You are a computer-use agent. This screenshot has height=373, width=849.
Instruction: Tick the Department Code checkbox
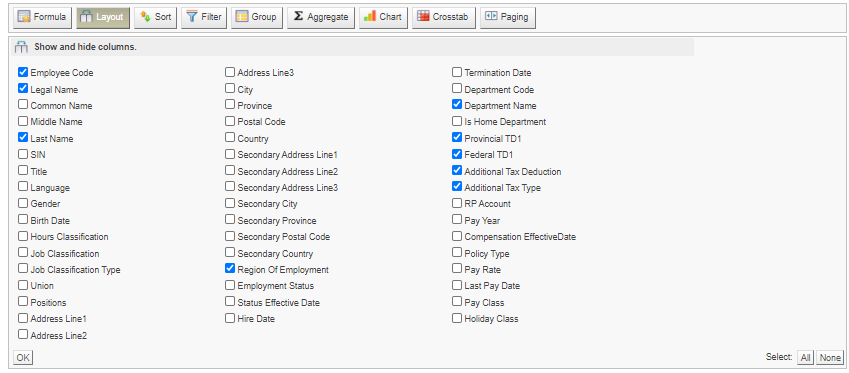(x=457, y=88)
